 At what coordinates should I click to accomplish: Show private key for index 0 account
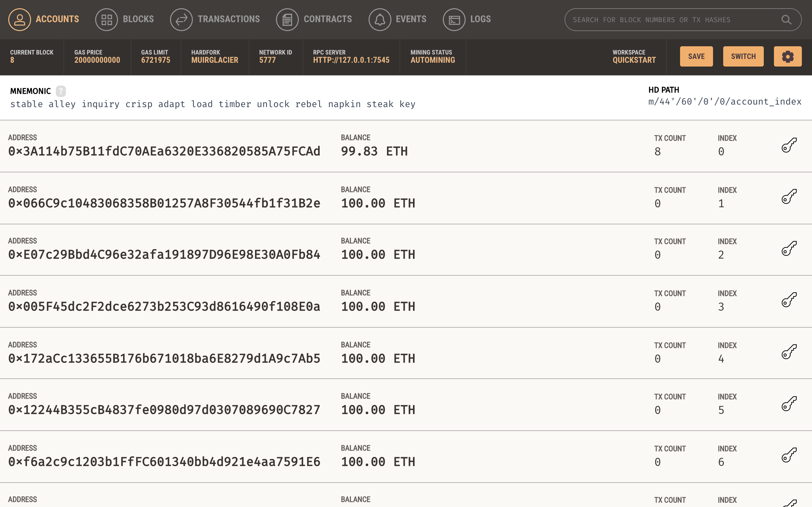[789, 145]
